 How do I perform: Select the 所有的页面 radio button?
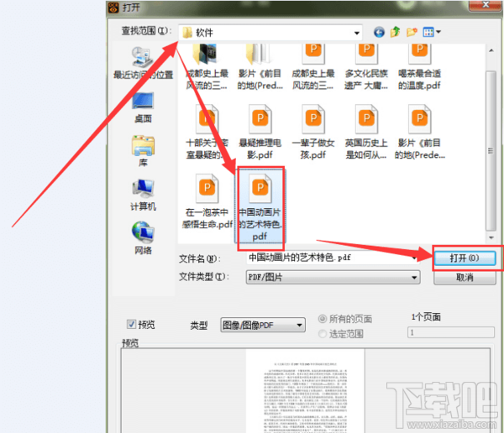(323, 319)
